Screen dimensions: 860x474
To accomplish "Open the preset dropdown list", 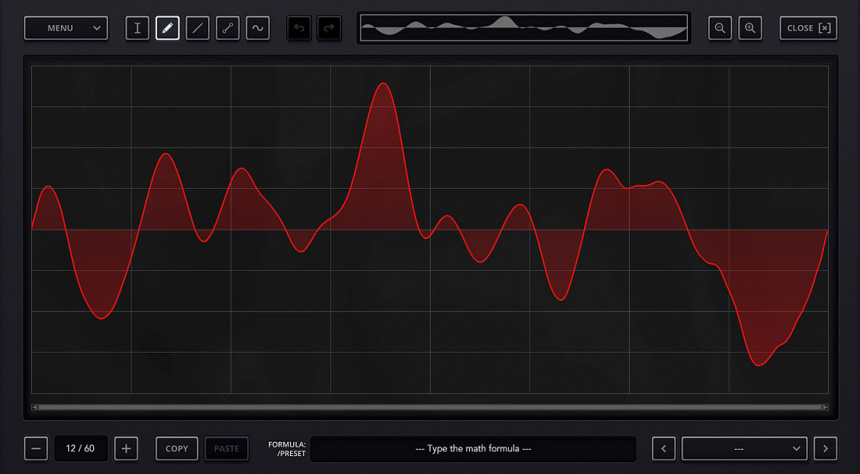I will click(x=744, y=448).
